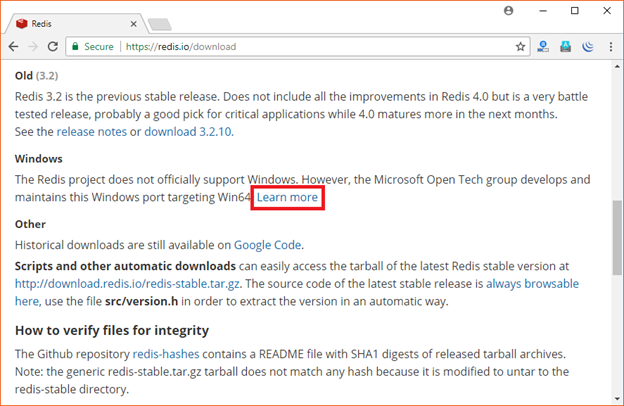
Task: Click the green Secure padlock icon
Action: pos(75,47)
